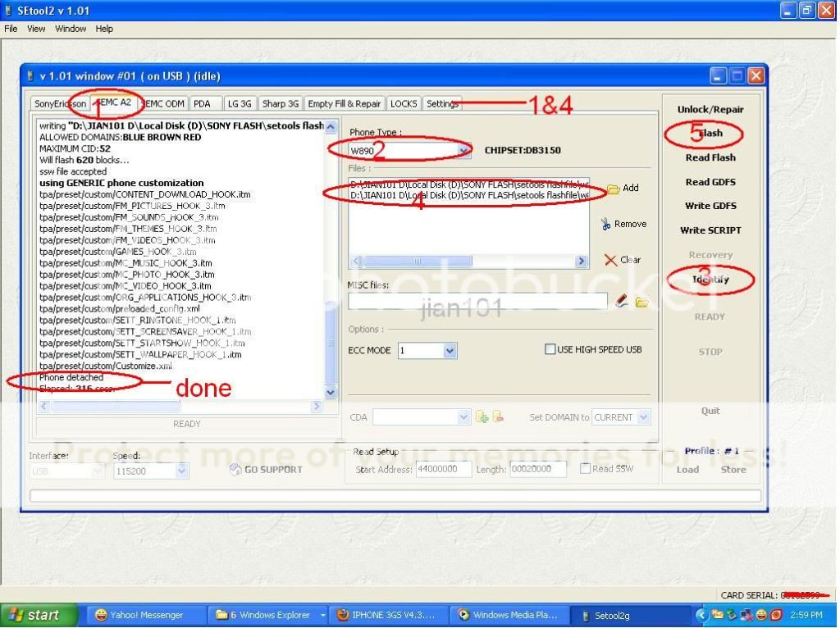Image resolution: width=840 pixels, height=628 pixels.
Task: Open the Settings tab
Action: click(x=442, y=104)
